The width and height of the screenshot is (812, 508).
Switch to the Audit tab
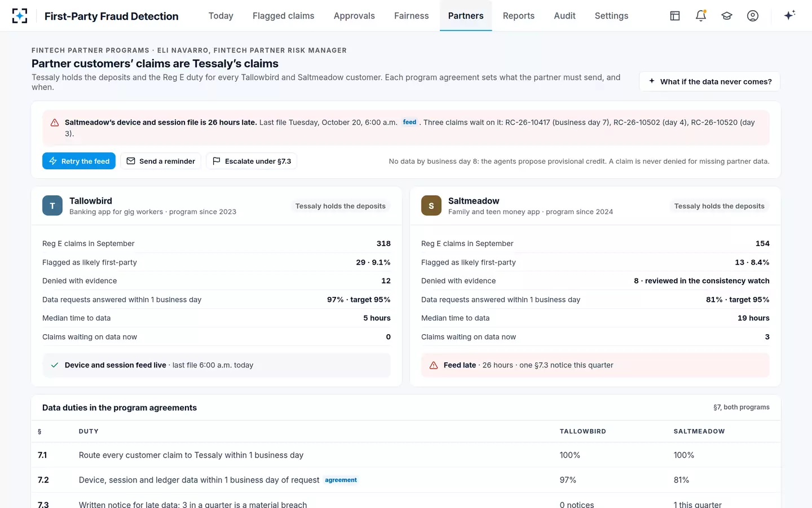click(x=564, y=16)
